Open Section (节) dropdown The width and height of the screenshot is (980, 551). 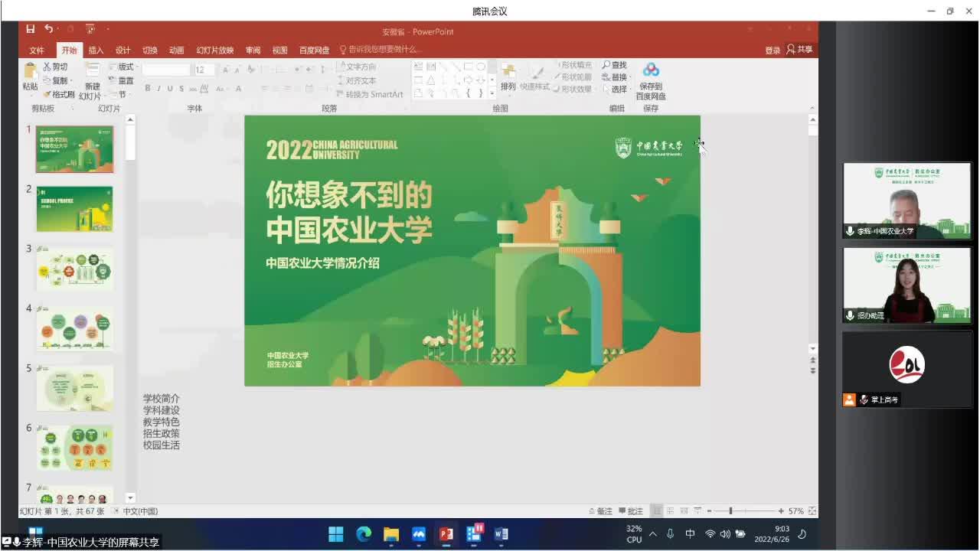pos(119,94)
